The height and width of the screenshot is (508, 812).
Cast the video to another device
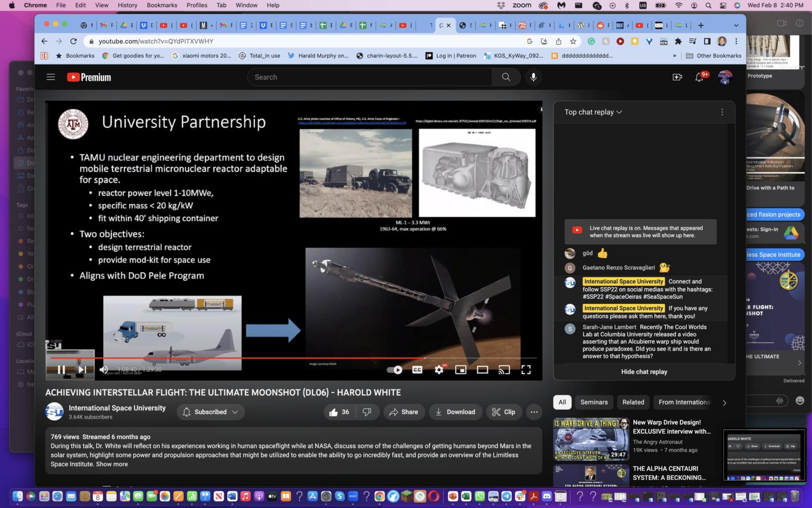(503, 370)
